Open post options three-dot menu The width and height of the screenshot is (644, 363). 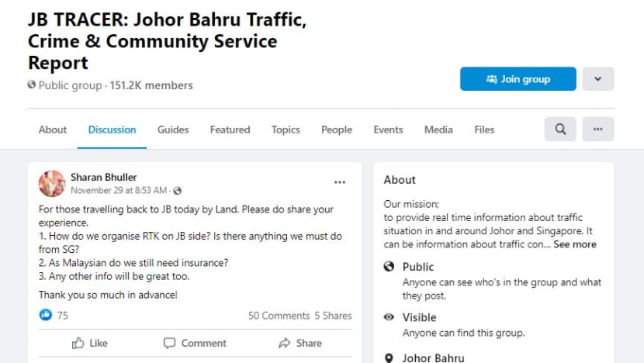click(340, 182)
